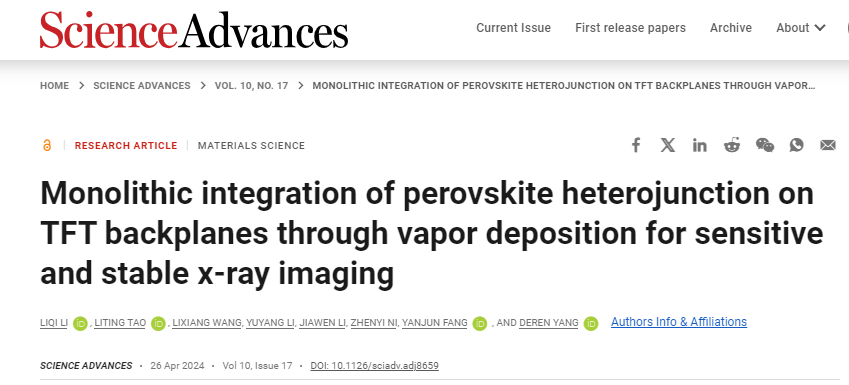Open Deren Yang's ORCID icon
Viewport: 849px width, 385px height.
pyautogui.click(x=591, y=323)
